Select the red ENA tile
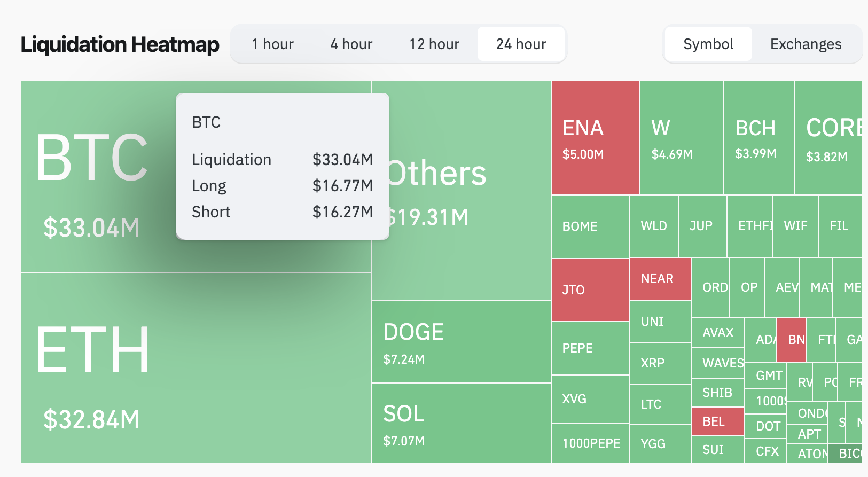The width and height of the screenshot is (868, 477). (x=595, y=138)
